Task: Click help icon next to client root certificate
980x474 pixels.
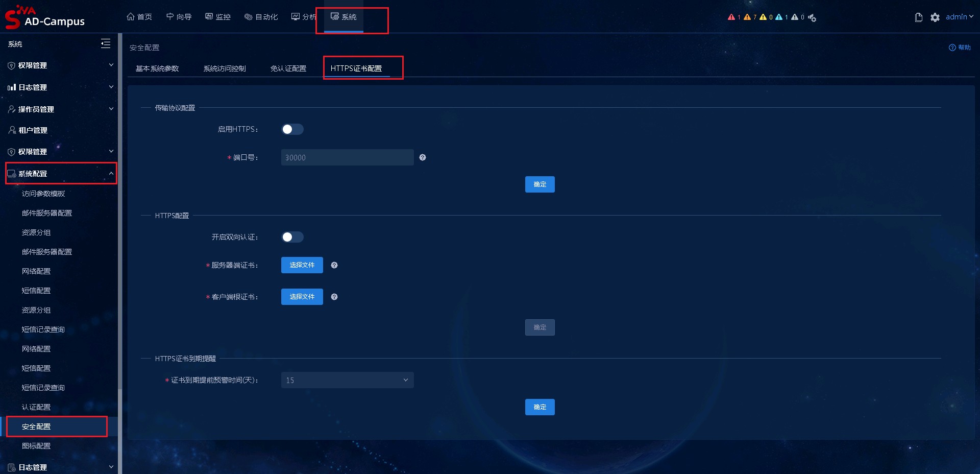Action: point(334,297)
